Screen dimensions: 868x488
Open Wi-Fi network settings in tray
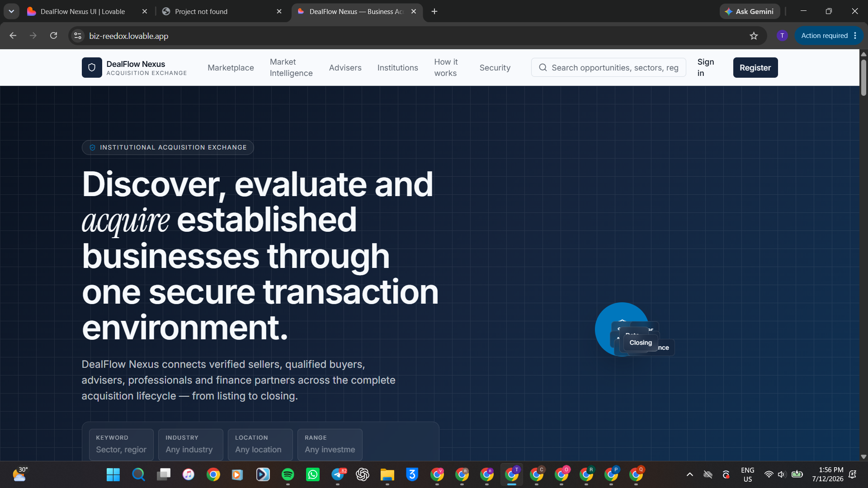click(769, 474)
